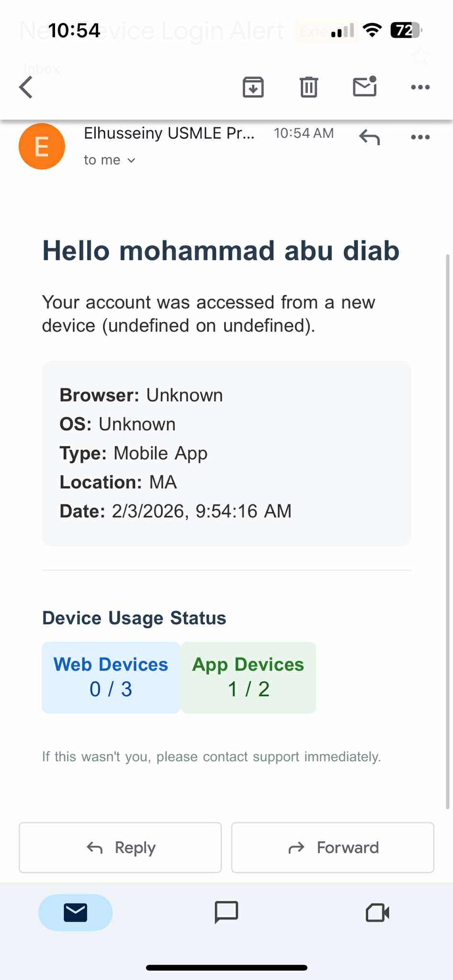
Task: Delete the email with trash icon
Action: [x=308, y=87]
